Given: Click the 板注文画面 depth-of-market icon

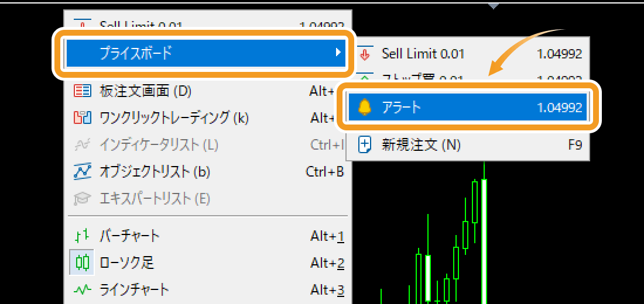Looking at the screenshot, I should pos(82,91).
